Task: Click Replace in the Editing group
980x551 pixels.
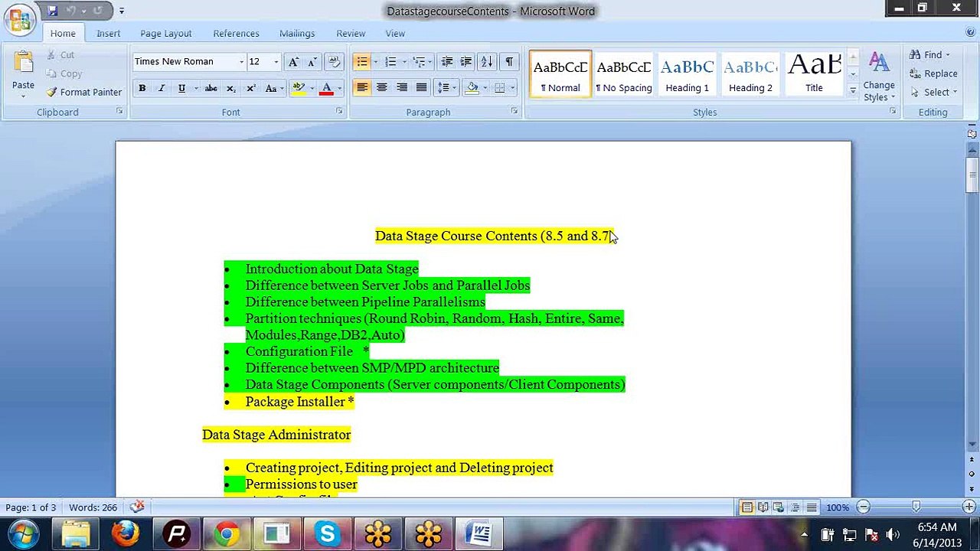Action: point(933,73)
